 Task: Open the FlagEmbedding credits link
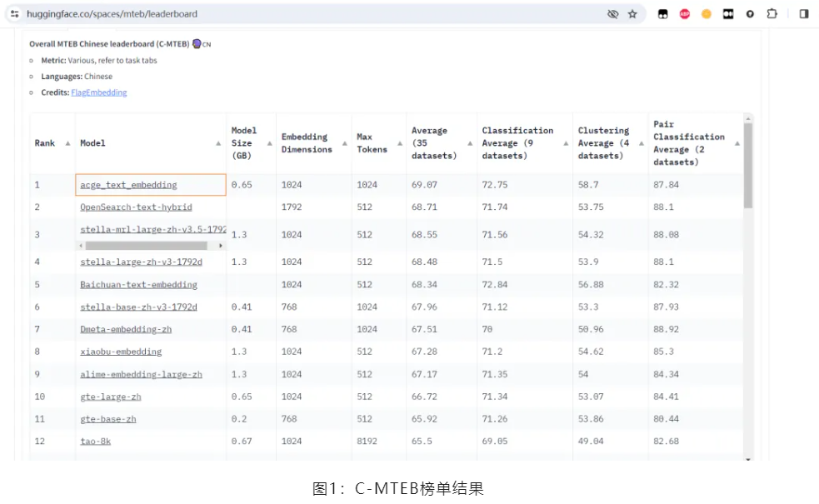98,92
